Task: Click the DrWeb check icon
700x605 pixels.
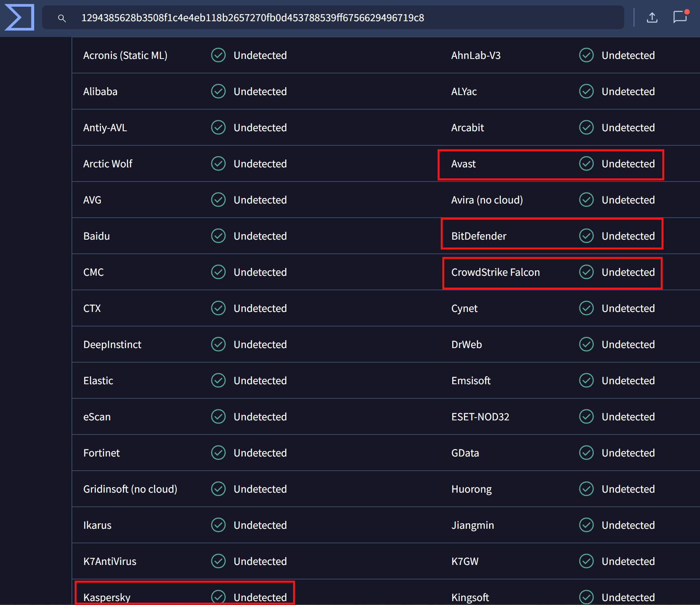Action: (586, 345)
